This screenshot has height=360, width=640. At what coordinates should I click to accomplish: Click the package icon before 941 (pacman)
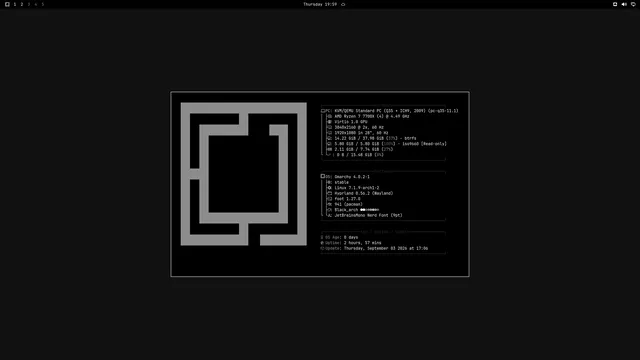point(330,204)
